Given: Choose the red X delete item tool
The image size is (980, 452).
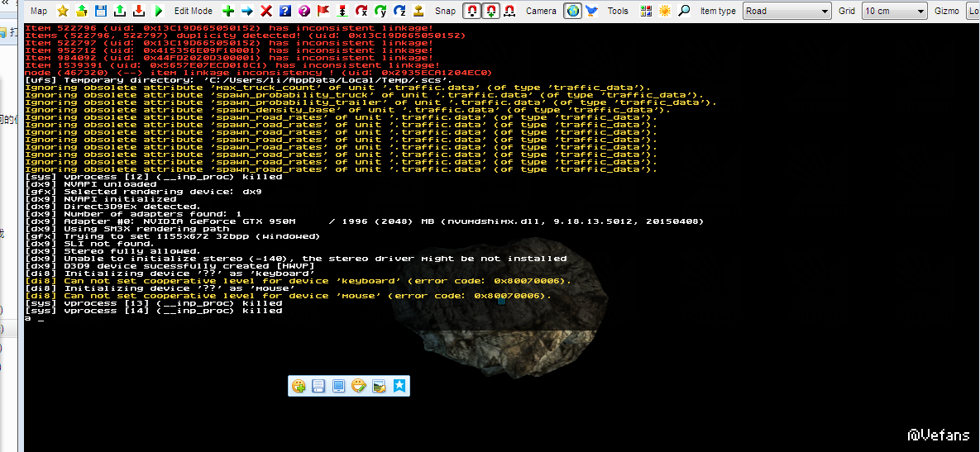Looking at the screenshot, I should click(x=266, y=11).
